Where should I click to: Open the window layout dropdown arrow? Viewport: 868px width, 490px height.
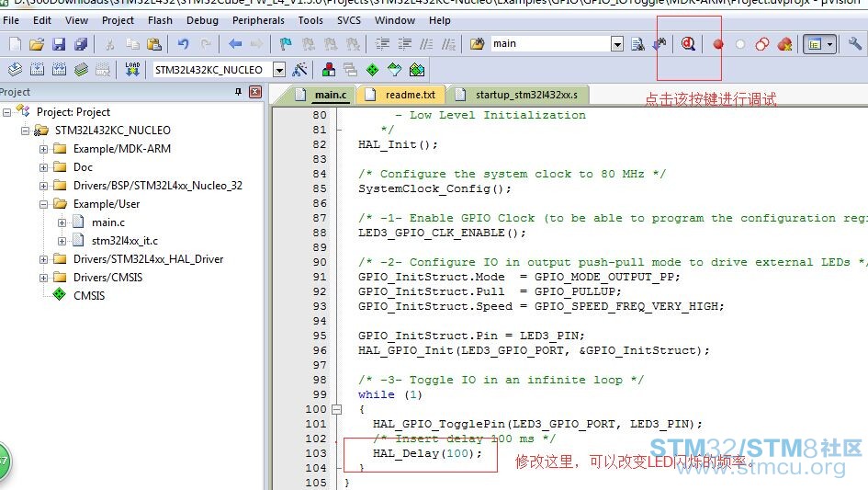(829, 44)
